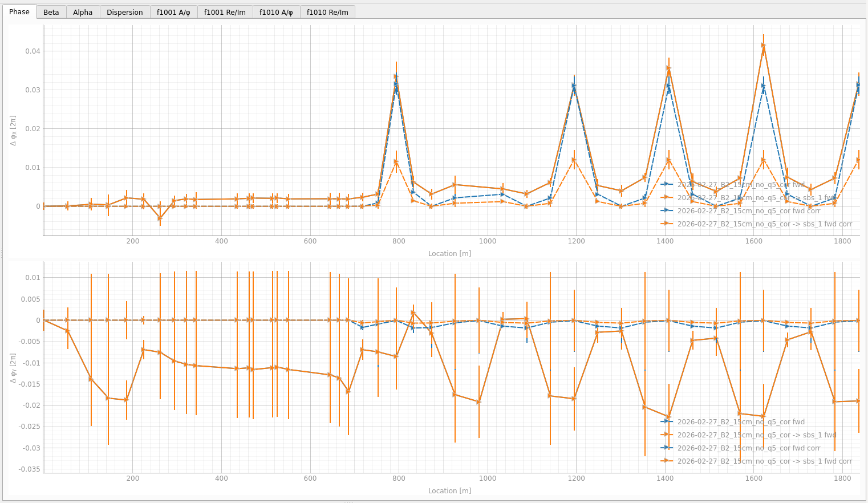868x503 pixels.
Task: Click the '-0.03' y-axis tick label
Action: tap(30, 448)
